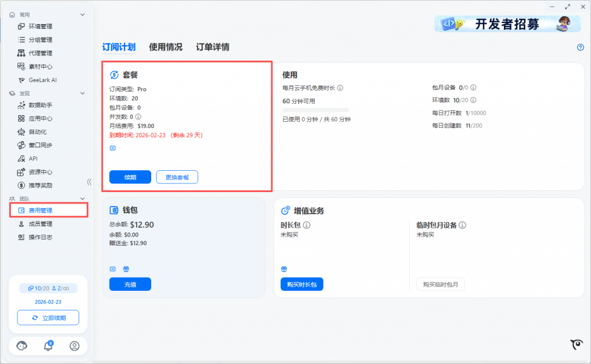Click the coupon icon under the expiration date
591x364 pixels.
tap(113, 148)
